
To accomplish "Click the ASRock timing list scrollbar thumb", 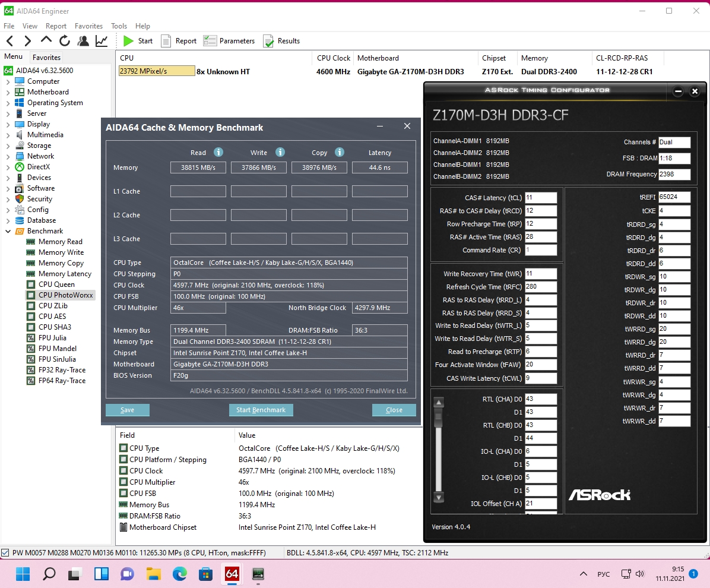I will [438, 418].
